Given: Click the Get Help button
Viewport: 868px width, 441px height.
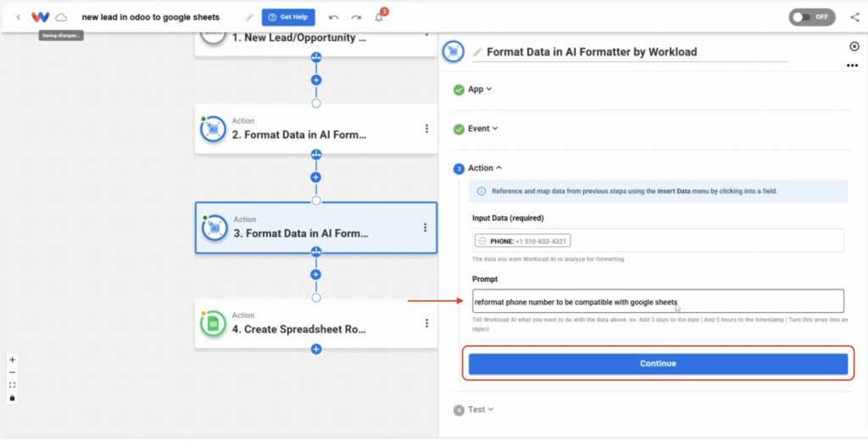Looking at the screenshot, I should [288, 17].
